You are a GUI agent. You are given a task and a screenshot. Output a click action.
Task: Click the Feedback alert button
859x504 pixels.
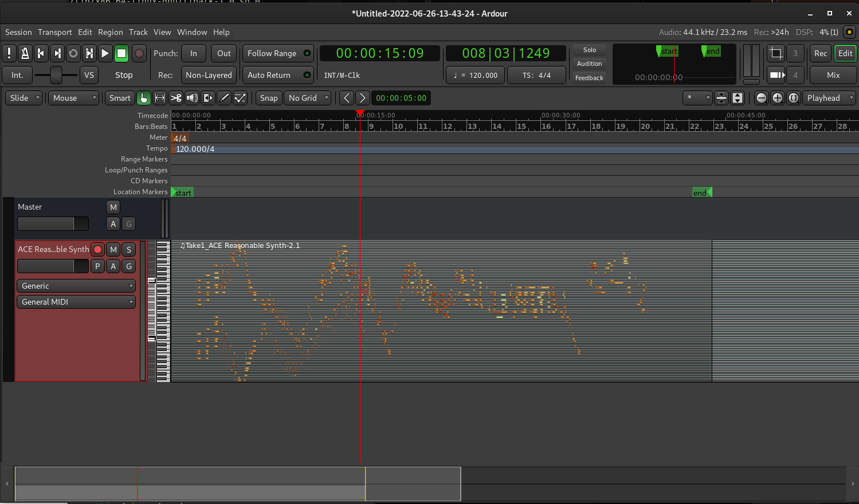(590, 78)
